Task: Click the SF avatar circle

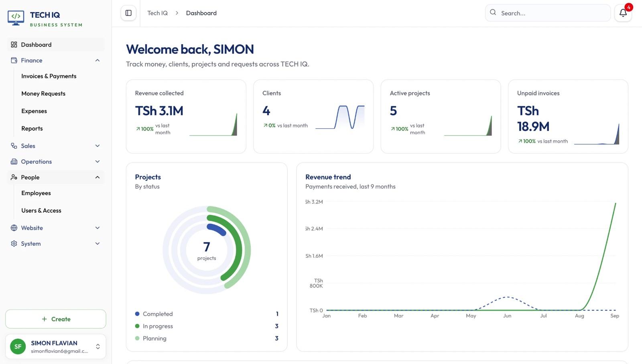Action: point(18,346)
